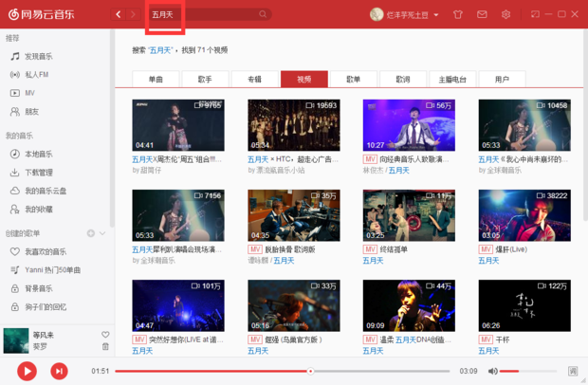Open 本地音乐 in sidebar

[x=32, y=154]
